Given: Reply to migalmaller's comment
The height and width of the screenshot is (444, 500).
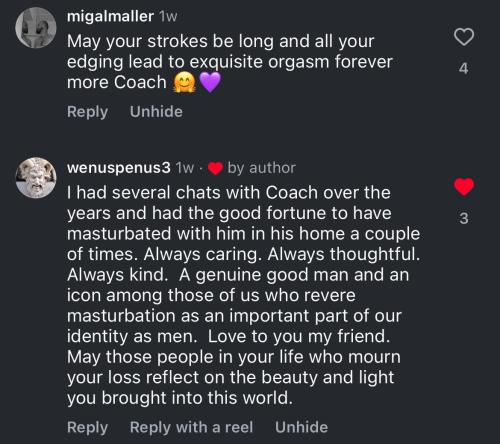Looking at the screenshot, I should pos(87,112).
